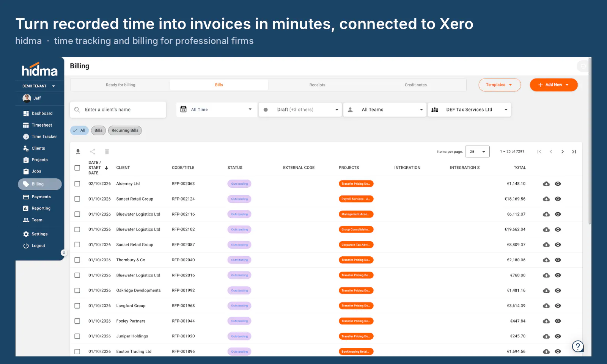Tick the checkbox for Alderney Ltd row
Viewport: 607px width, 364px height.
77,184
